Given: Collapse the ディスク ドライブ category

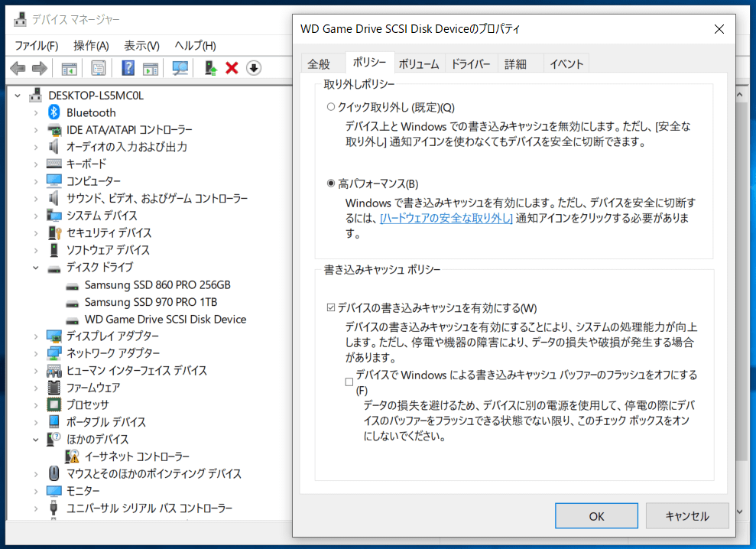Looking at the screenshot, I should (x=36, y=268).
